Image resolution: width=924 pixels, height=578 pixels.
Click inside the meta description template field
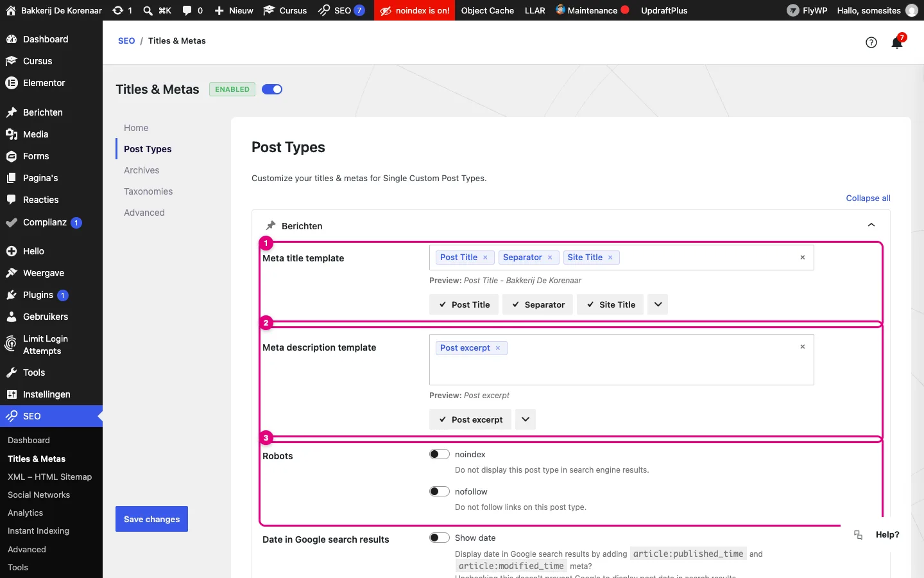pyautogui.click(x=621, y=360)
